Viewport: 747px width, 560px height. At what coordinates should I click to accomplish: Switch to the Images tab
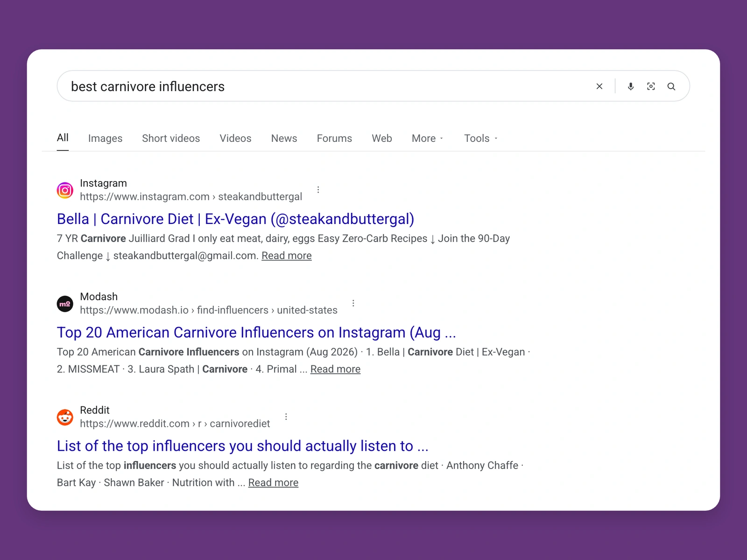(x=105, y=138)
